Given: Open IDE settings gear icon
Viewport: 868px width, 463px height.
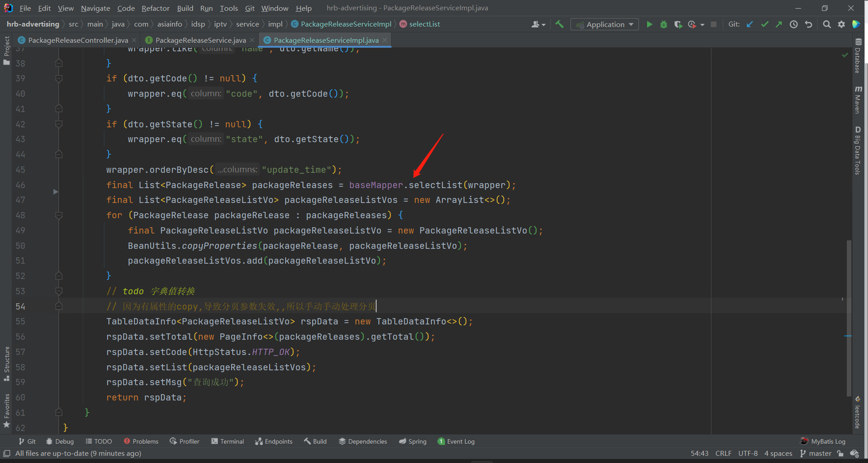Looking at the screenshot, I should (x=841, y=24).
